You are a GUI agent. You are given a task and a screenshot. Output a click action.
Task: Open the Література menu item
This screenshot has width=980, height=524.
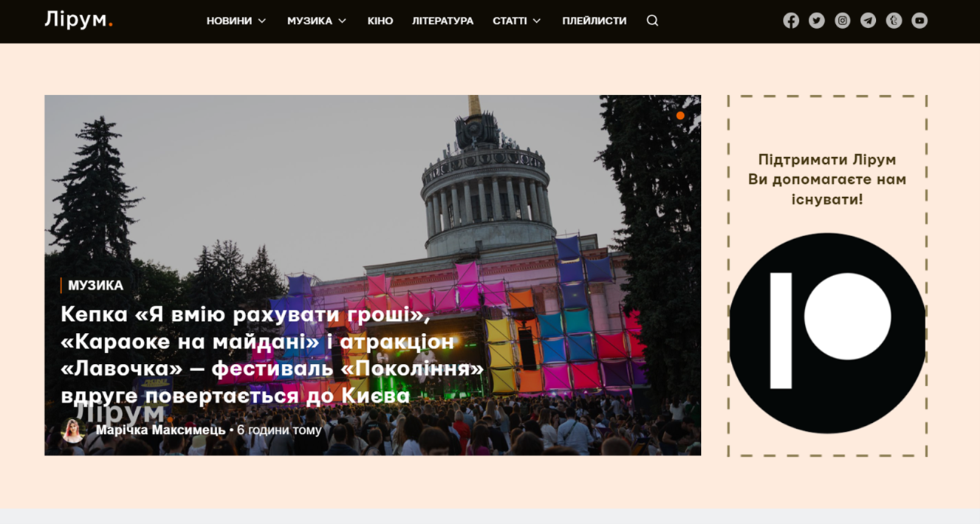[442, 21]
